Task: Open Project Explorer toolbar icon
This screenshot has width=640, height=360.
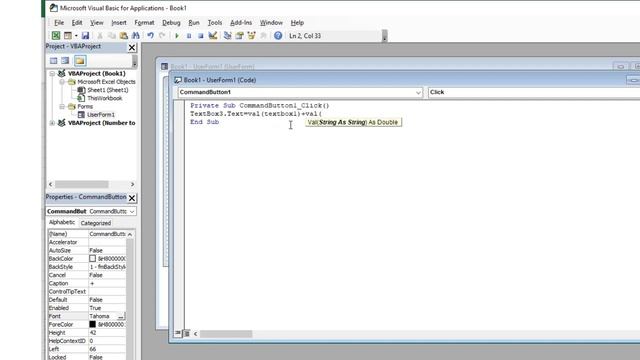Action: pos(228,36)
